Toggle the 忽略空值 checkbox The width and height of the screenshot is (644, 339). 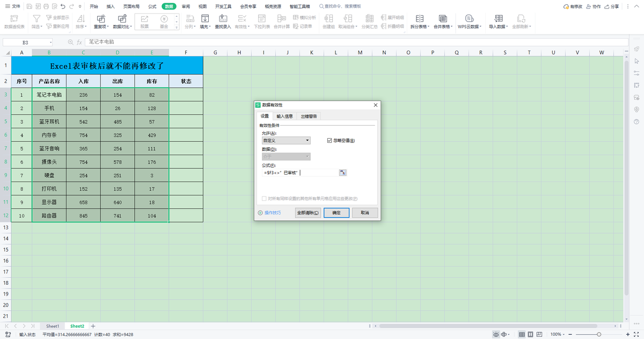tap(330, 140)
